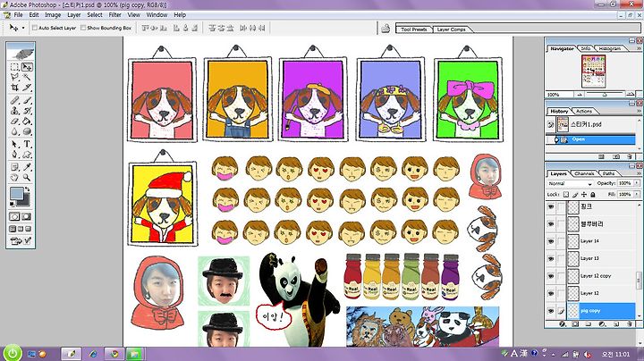Select the Rectangular Marquee tool

pyautogui.click(x=15, y=67)
